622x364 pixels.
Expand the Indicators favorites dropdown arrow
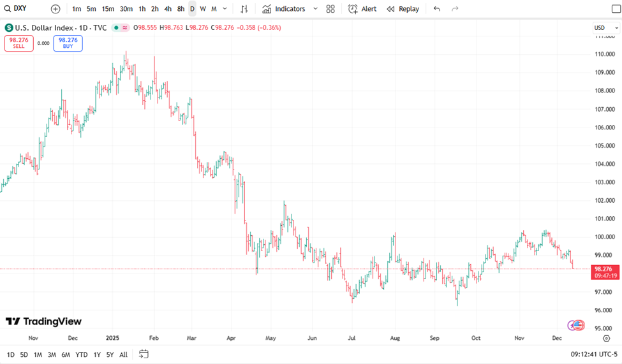pyautogui.click(x=315, y=9)
